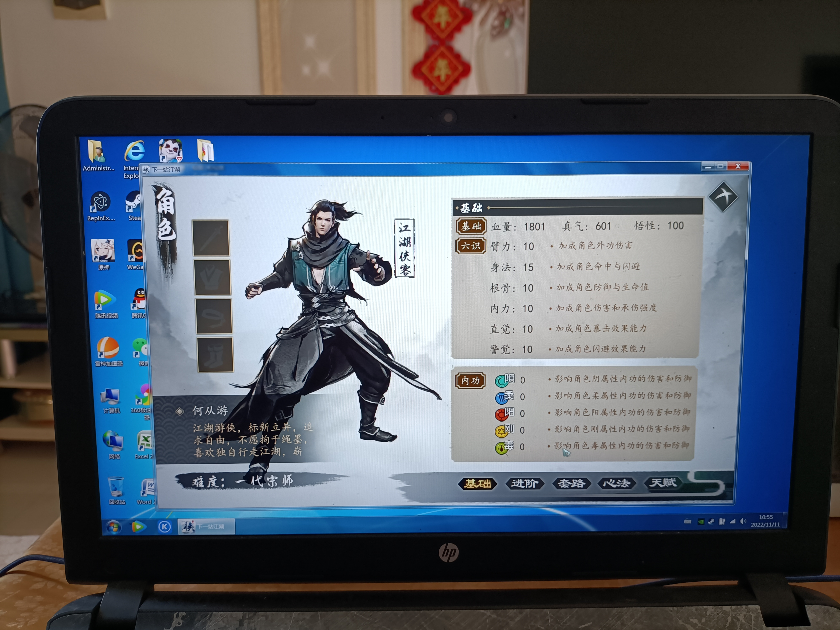Close the character panel with diamond X button
Screen dimensions: 840x630
coord(723,196)
